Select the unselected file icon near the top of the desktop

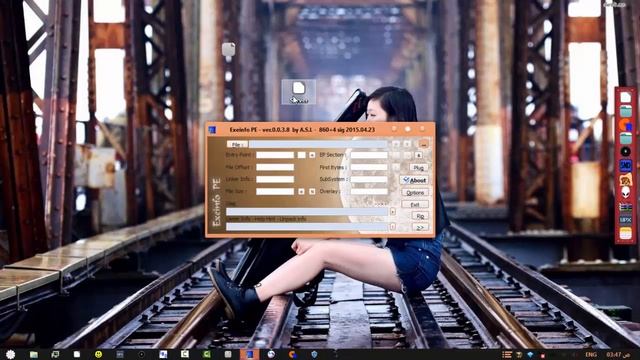click(229, 49)
